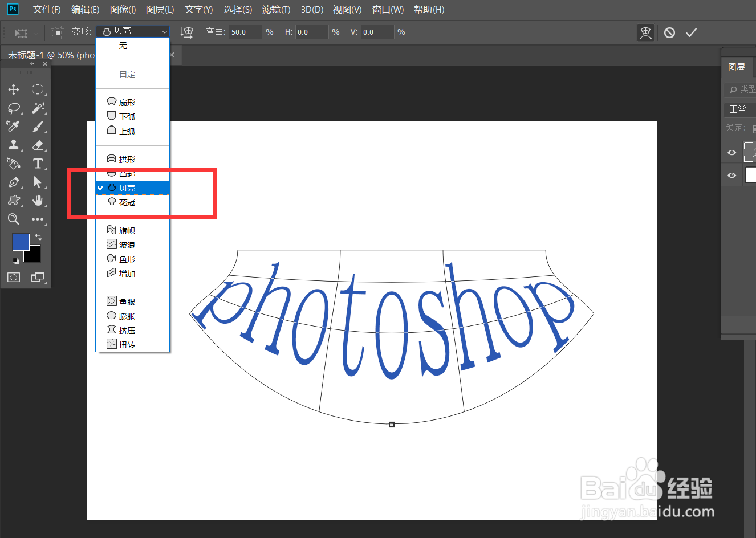
Task: Swap foreground and background colors
Action: click(x=38, y=237)
